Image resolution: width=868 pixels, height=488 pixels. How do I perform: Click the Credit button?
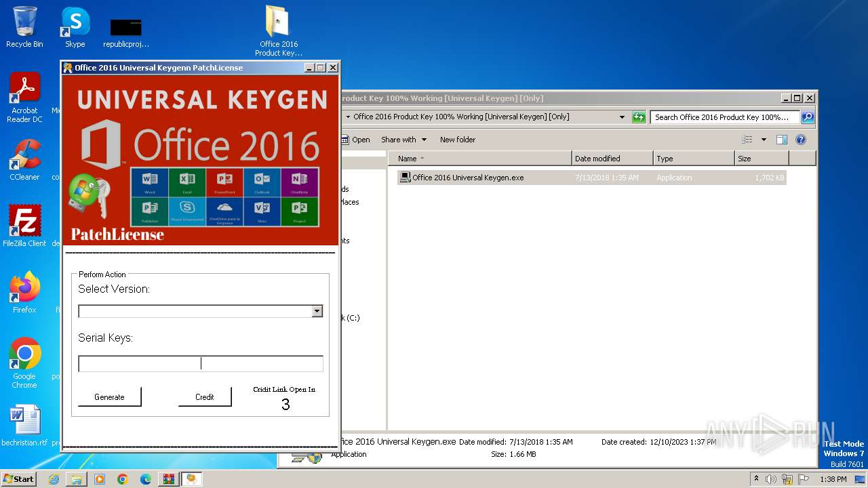point(205,397)
